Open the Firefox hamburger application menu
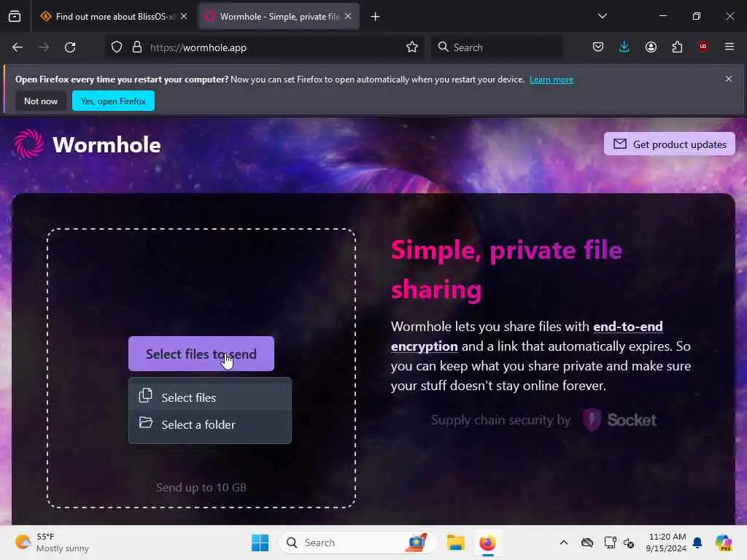The width and height of the screenshot is (747, 560). (x=729, y=47)
